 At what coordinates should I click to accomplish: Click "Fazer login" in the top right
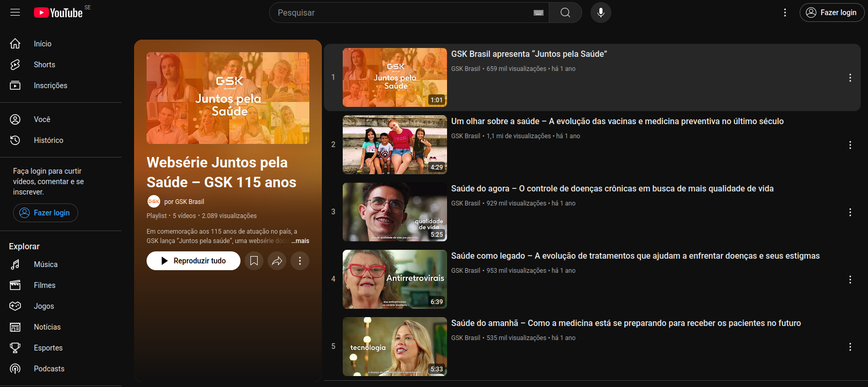point(831,13)
